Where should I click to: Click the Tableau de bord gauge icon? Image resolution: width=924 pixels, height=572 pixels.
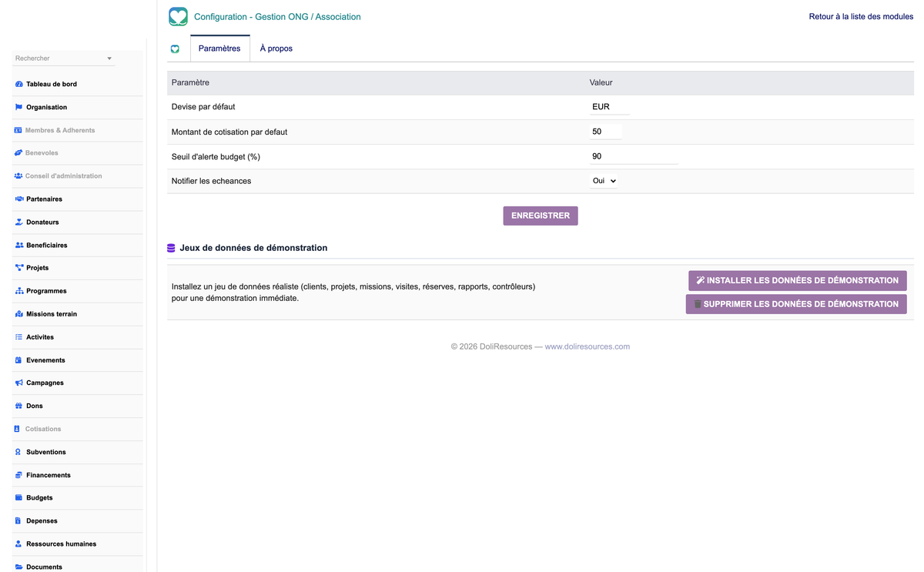(x=19, y=84)
